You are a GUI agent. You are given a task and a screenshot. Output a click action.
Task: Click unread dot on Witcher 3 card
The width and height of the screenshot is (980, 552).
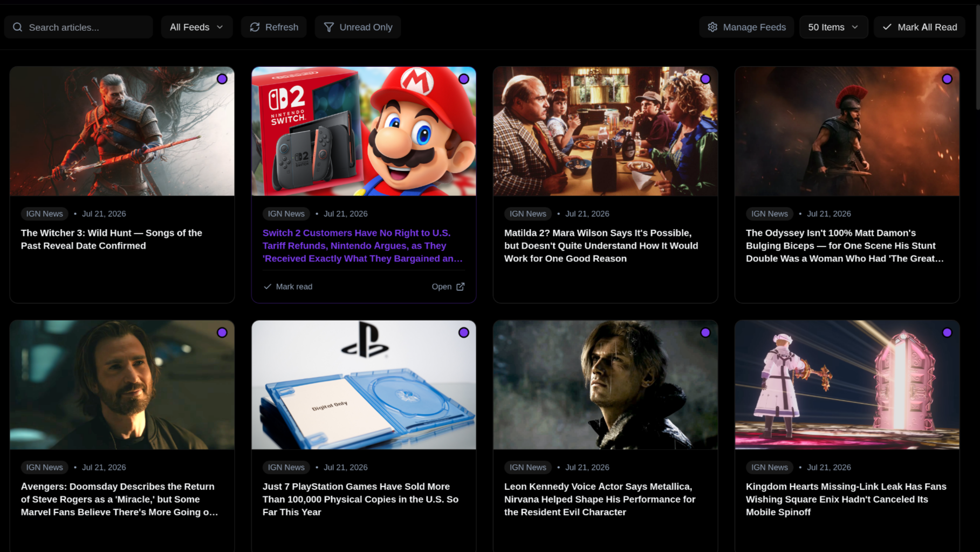[222, 79]
